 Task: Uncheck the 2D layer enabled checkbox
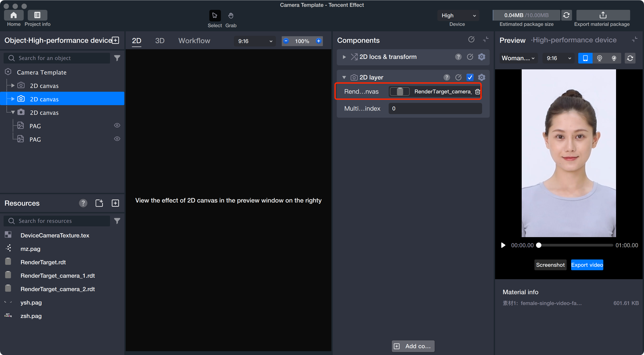pos(470,77)
